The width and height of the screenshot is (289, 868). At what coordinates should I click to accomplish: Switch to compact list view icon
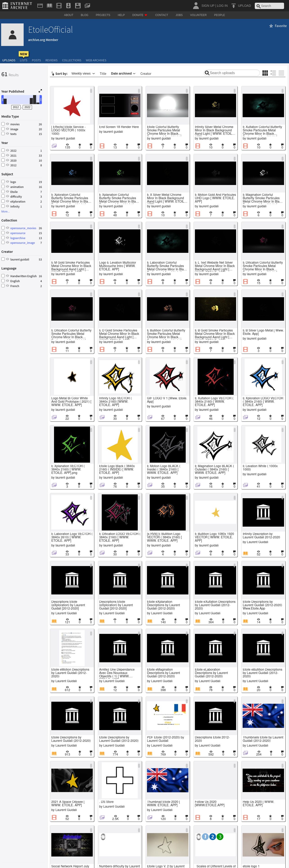pos(281,73)
